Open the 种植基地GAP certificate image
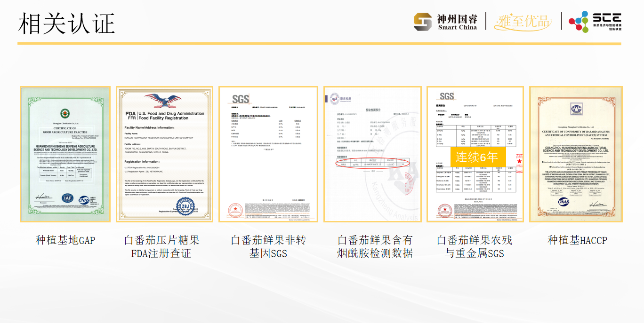644x323 pixels. (x=65, y=154)
